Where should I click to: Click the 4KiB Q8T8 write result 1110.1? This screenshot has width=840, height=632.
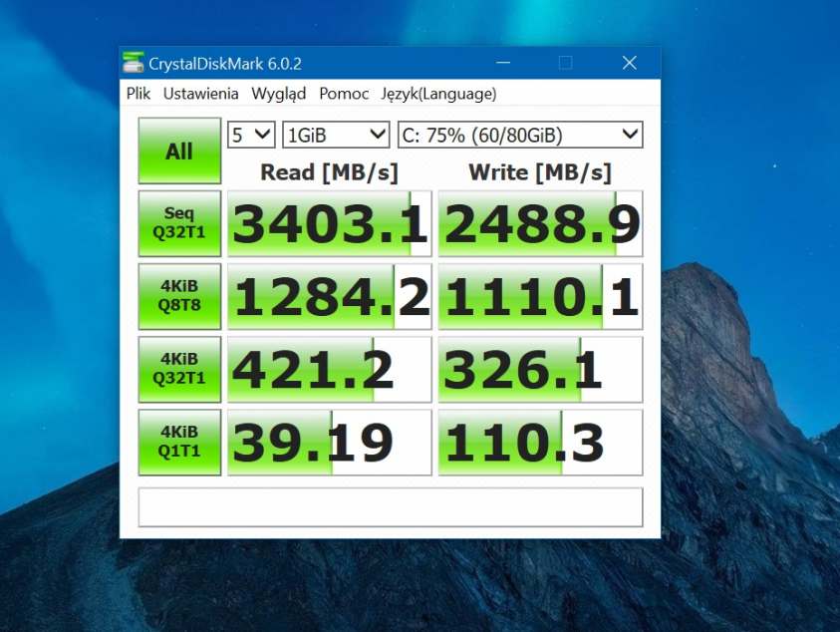539,296
